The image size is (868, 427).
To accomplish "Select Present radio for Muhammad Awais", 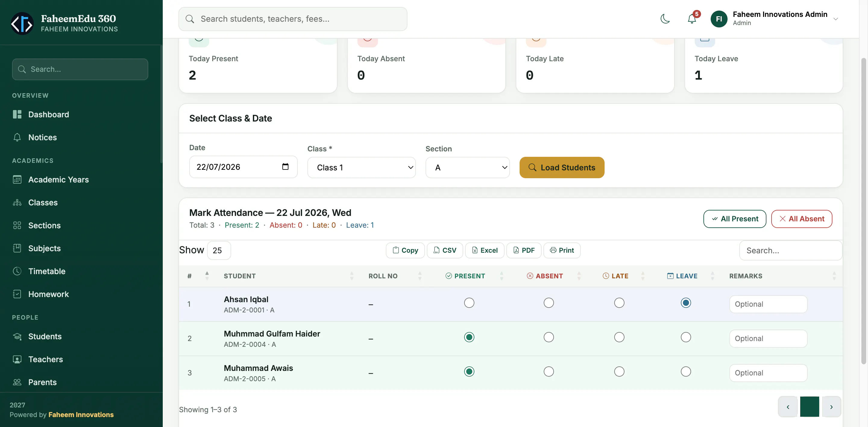I will pos(469,372).
